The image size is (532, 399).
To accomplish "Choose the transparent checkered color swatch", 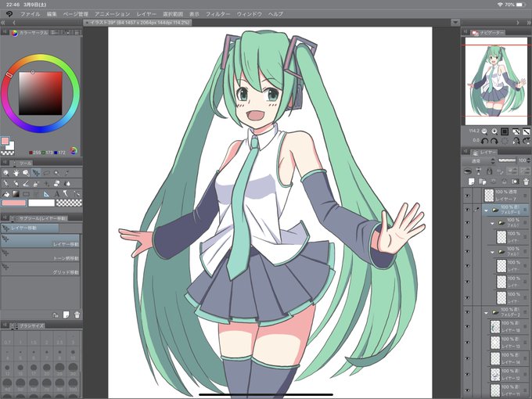I will tap(69, 203).
